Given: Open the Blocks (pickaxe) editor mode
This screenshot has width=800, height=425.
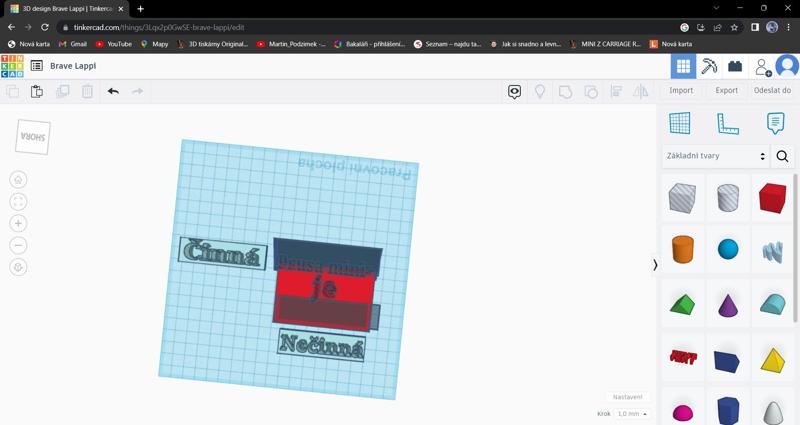Looking at the screenshot, I should click(x=709, y=66).
